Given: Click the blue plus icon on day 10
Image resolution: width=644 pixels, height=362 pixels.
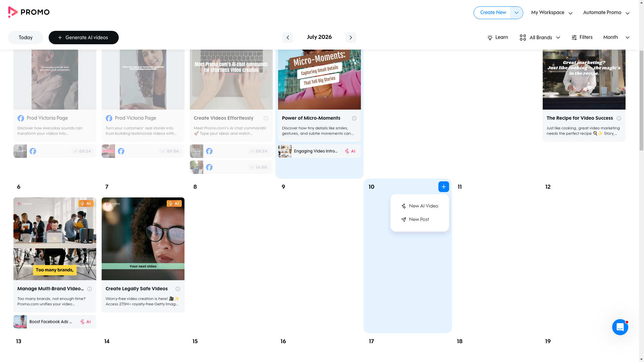Looking at the screenshot, I should pos(443,187).
